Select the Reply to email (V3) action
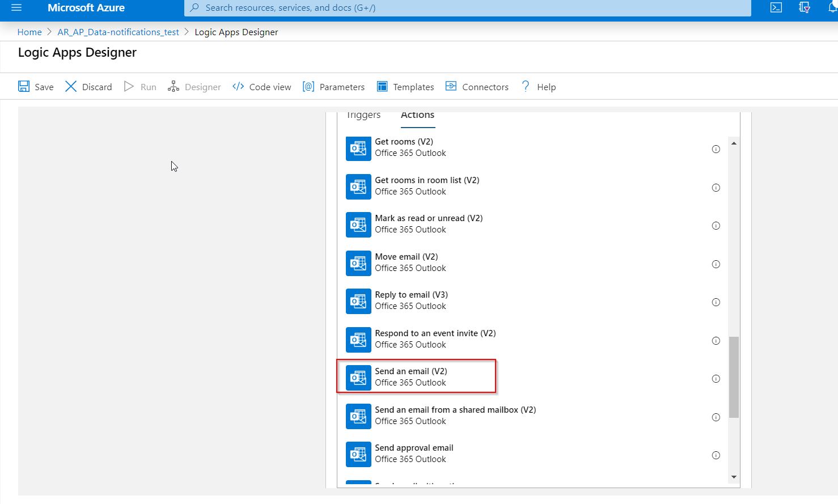Image resolution: width=838 pixels, height=504 pixels. (x=533, y=302)
